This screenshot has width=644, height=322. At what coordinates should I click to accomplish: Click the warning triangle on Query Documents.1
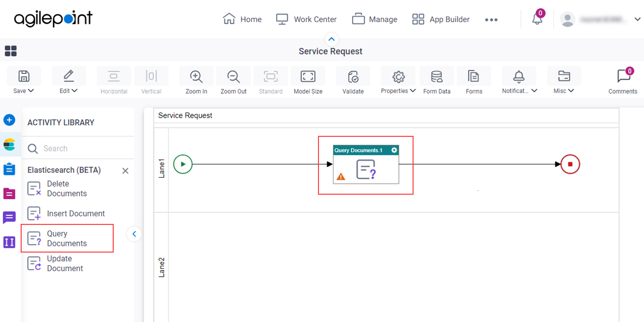[341, 177]
